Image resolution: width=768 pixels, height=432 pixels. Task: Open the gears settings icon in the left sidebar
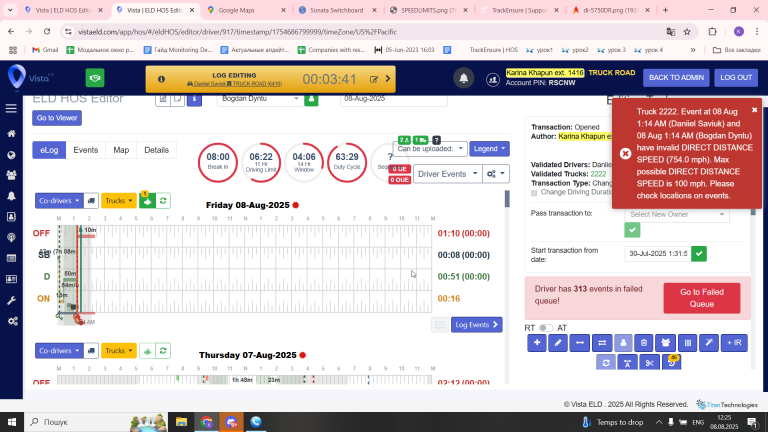12,321
